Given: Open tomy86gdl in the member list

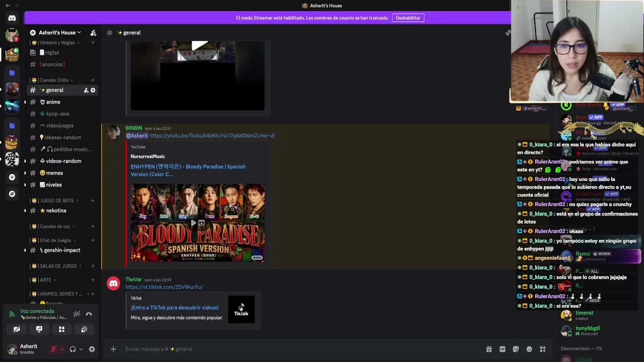Looking at the screenshot, I should [588, 328].
